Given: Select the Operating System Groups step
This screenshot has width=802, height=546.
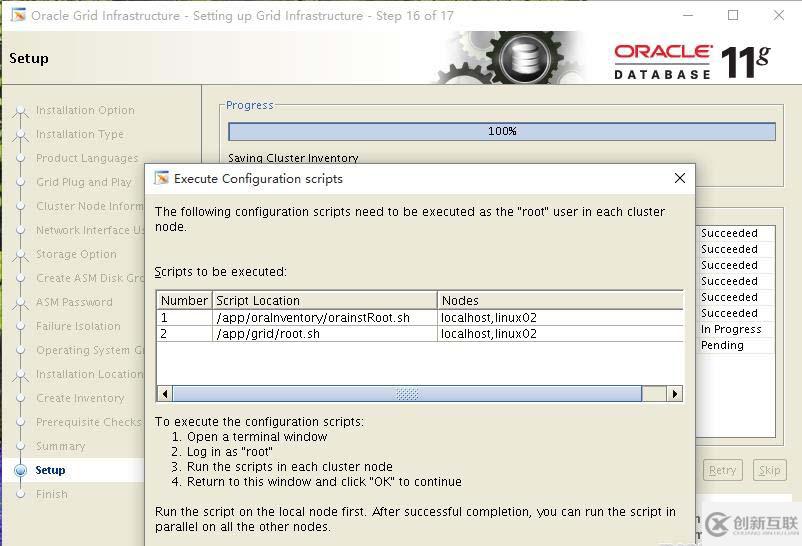Looking at the screenshot, I should (x=90, y=350).
